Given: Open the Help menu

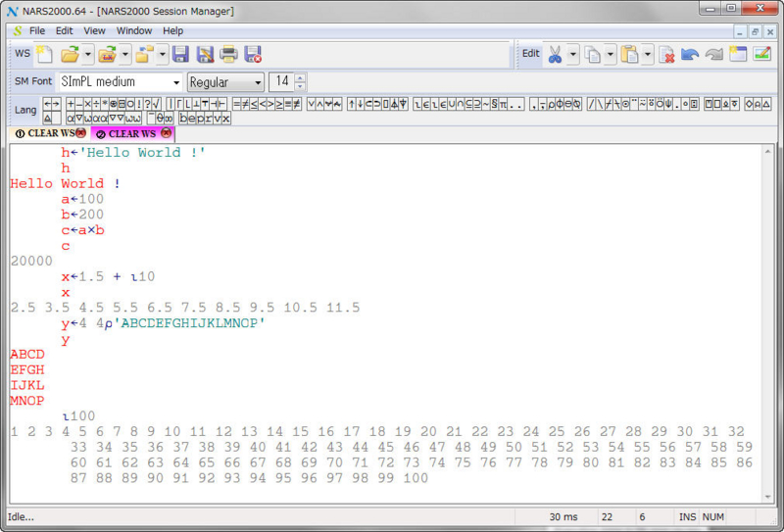Looking at the screenshot, I should [173, 31].
